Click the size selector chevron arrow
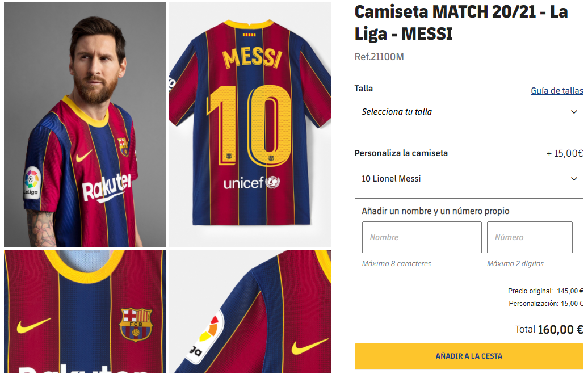 574,112
